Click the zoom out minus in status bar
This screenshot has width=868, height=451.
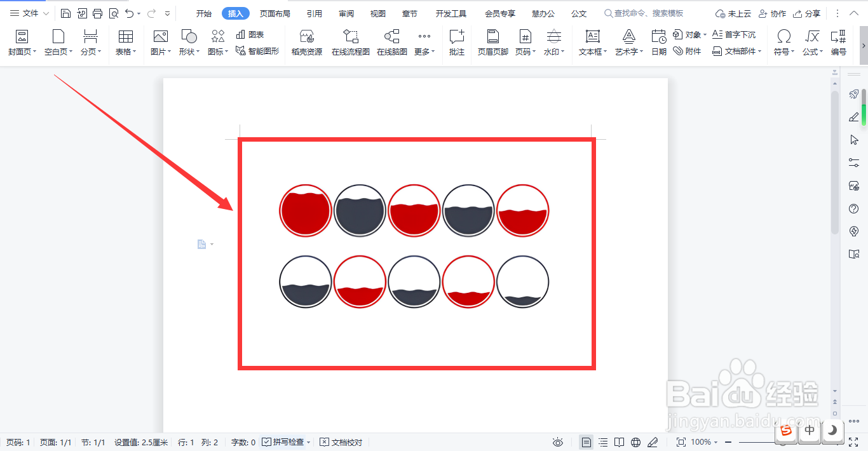pyautogui.click(x=728, y=442)
